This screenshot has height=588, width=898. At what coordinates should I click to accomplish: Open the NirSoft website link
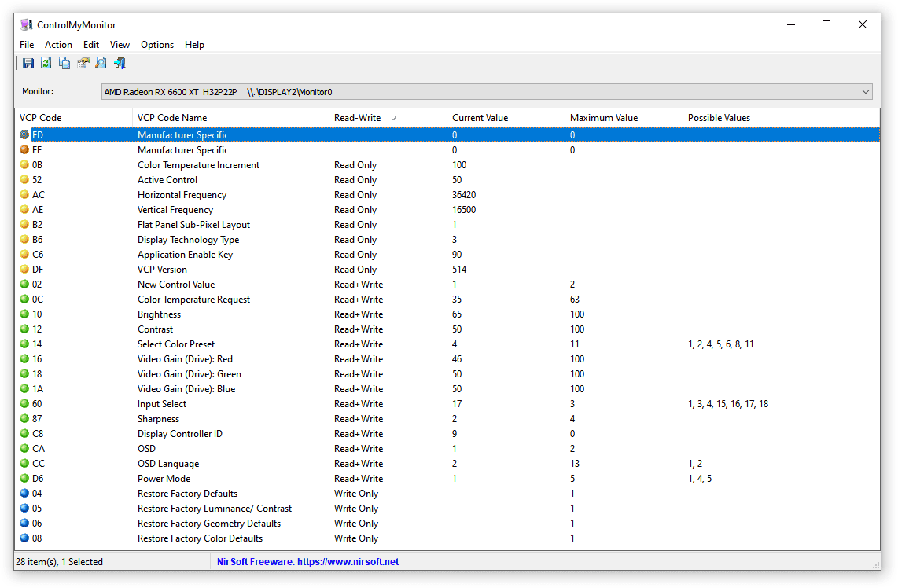click(307, 562)
